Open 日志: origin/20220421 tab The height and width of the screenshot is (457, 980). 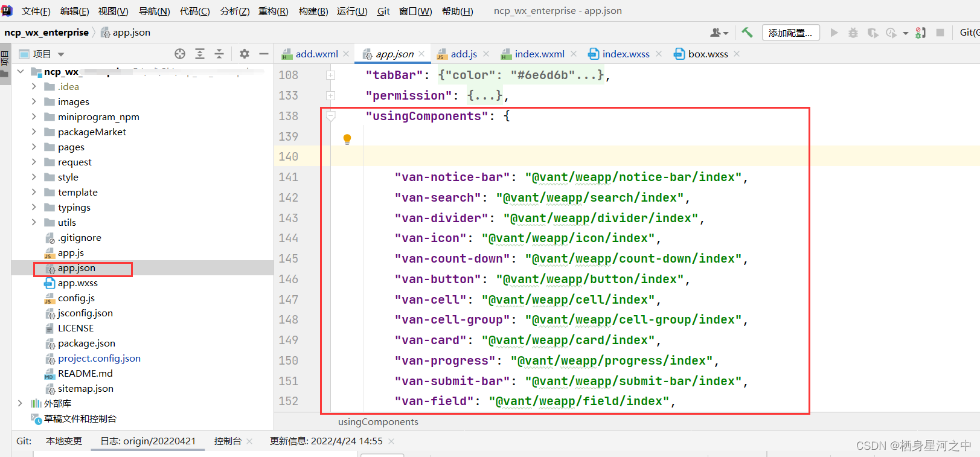[x=148, y=441]
